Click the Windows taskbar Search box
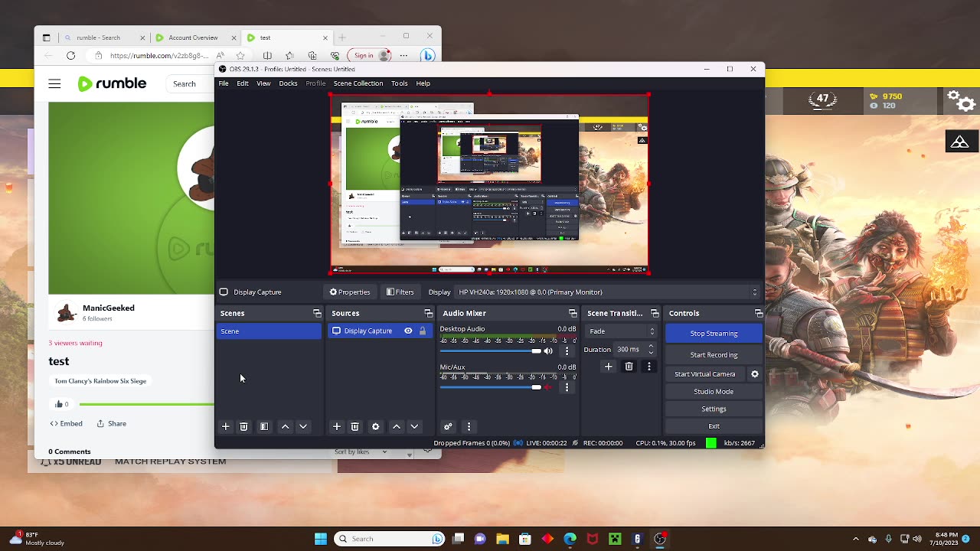 [x=390, y=539]
